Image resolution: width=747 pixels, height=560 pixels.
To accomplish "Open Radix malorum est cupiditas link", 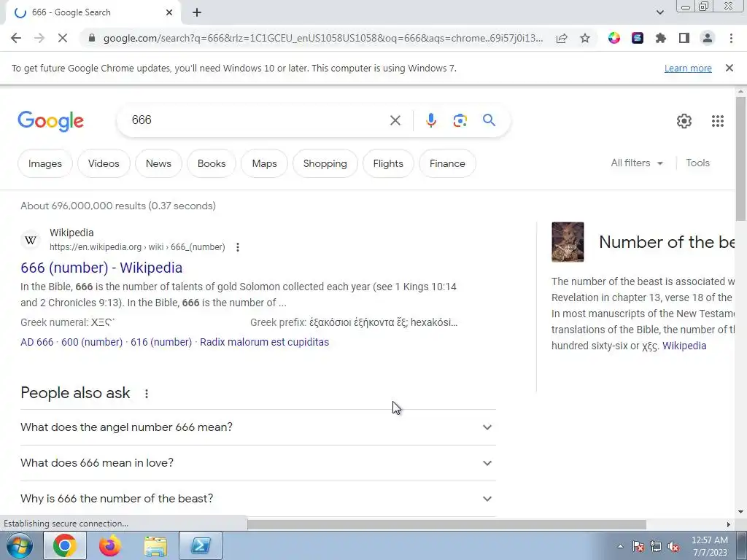I will (x=264, y=342).
